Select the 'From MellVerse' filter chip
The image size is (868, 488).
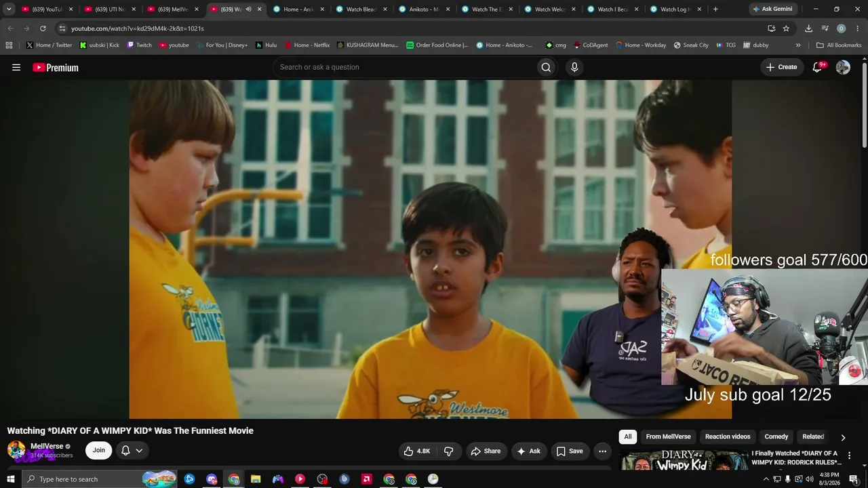[668, 437]
